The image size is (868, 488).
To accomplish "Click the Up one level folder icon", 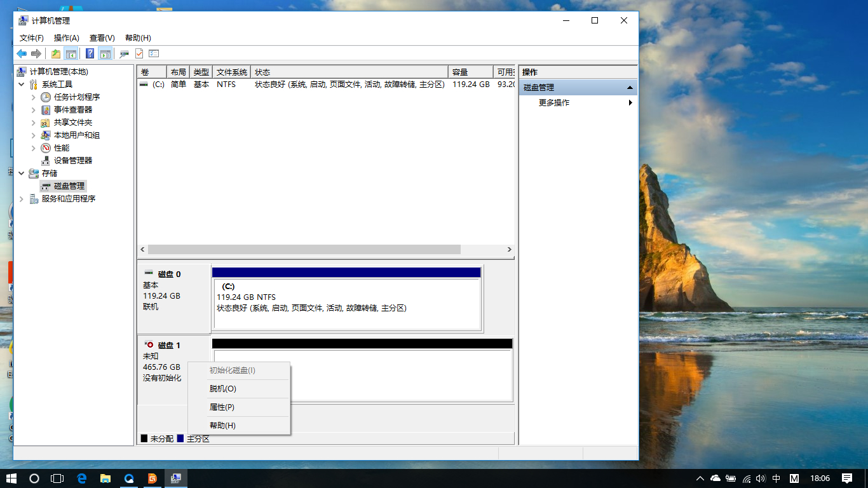I will click(56, 54).
